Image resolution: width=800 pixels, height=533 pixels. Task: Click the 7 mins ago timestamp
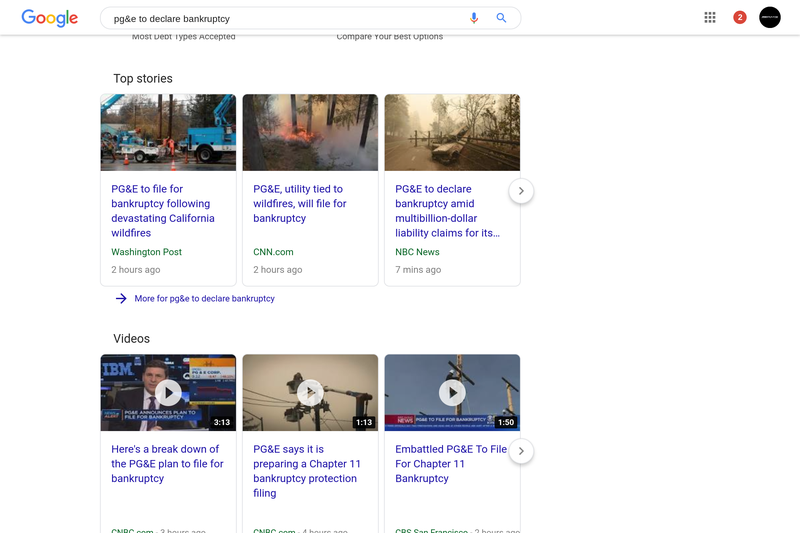click(418, 270)
